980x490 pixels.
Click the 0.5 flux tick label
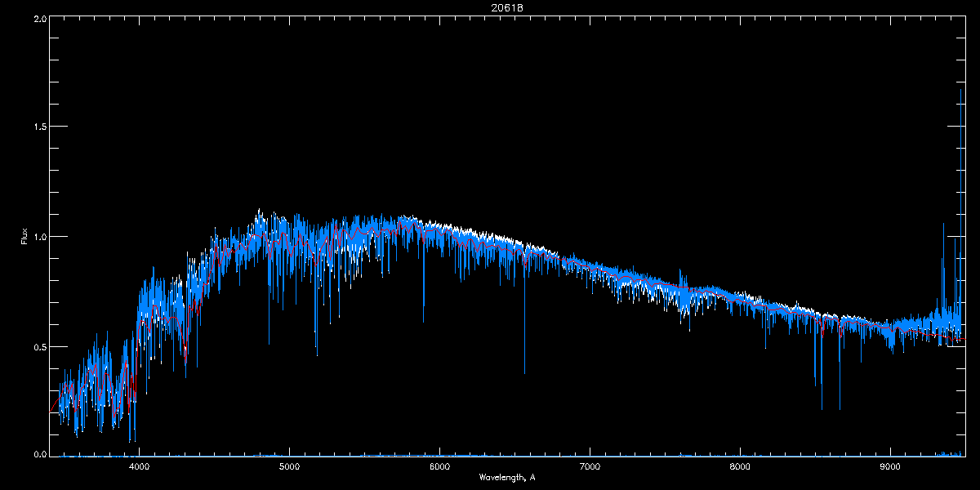point(39,346)
